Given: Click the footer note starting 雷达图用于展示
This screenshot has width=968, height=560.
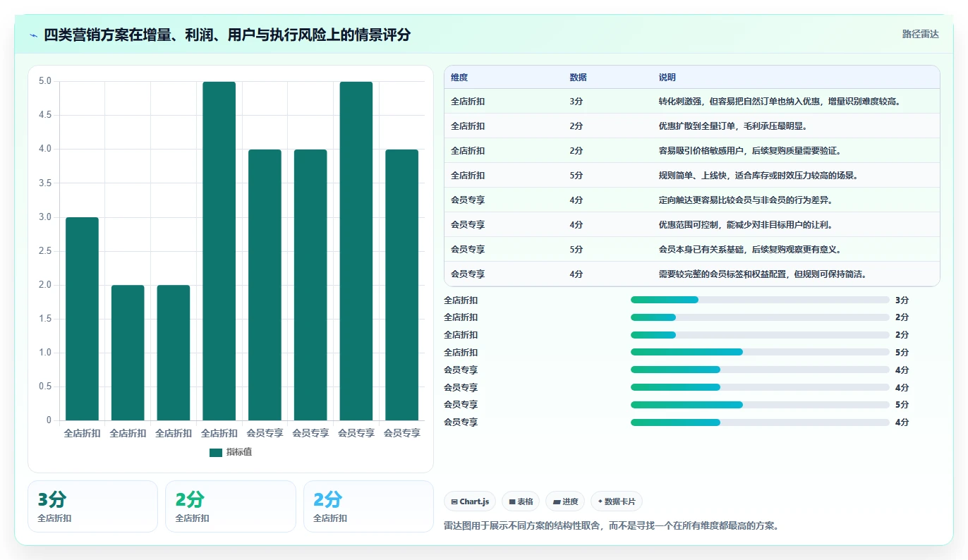Looking at the screenshot, I should point(611,526).
